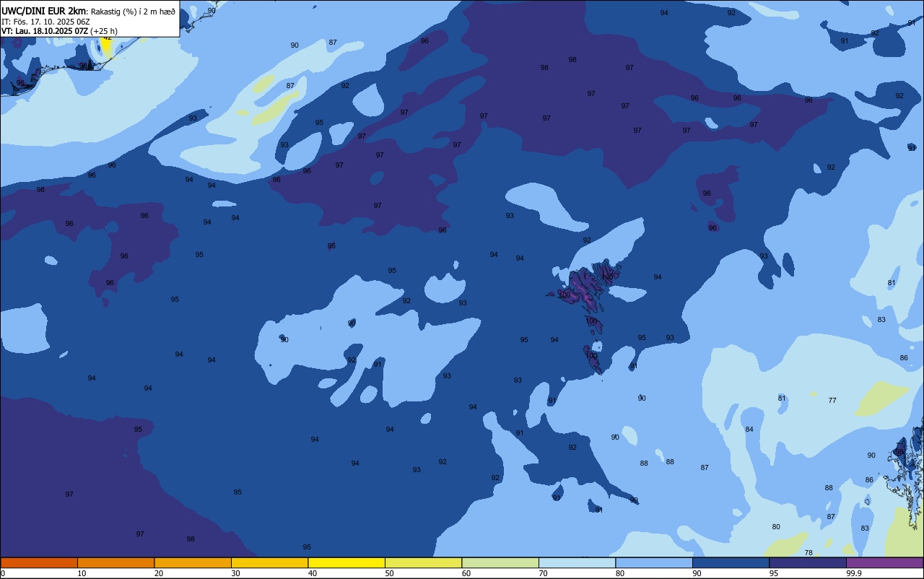The width and height of the screenshot is (924, 579).
Task: Select the purple legend segment above 99.9
Action: (884, 562)
